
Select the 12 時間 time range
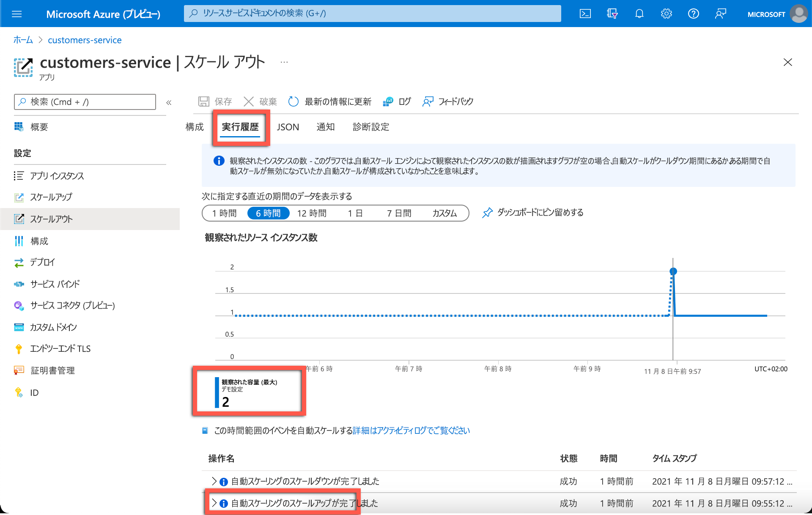(312, 213)
